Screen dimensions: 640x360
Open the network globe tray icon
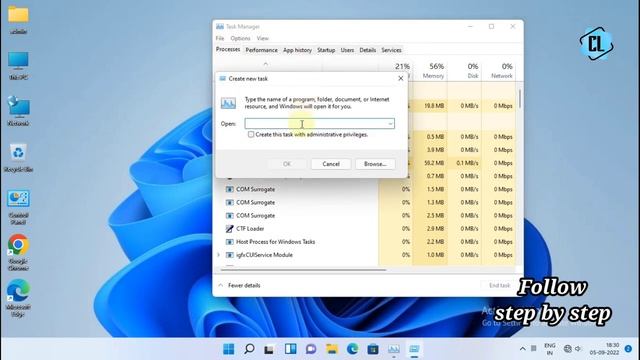pos(567,349)
